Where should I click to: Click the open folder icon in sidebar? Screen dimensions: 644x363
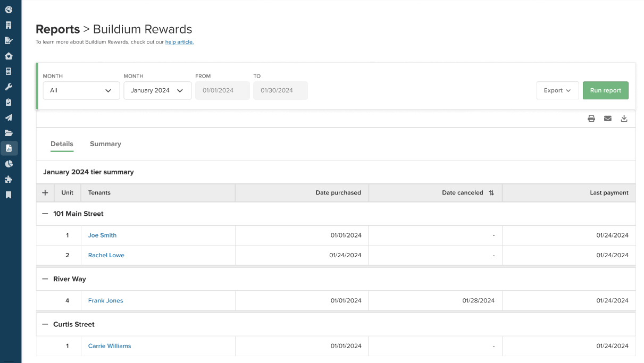click(9, 133)
